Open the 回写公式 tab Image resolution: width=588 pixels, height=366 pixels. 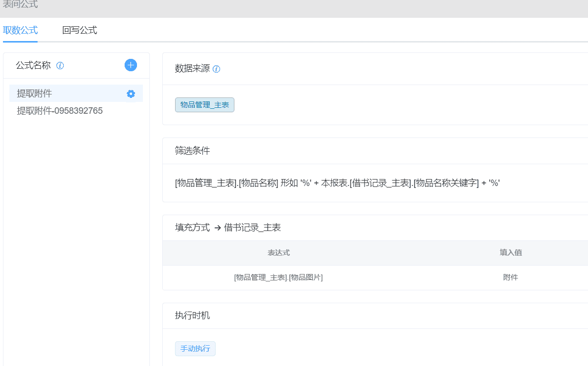80,30
